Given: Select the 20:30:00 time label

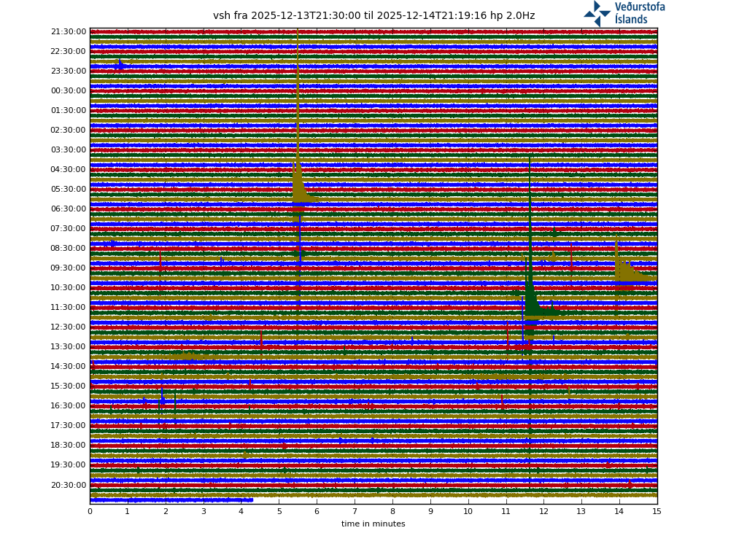Looking at the screenshot, I should [x=69, y=485].
